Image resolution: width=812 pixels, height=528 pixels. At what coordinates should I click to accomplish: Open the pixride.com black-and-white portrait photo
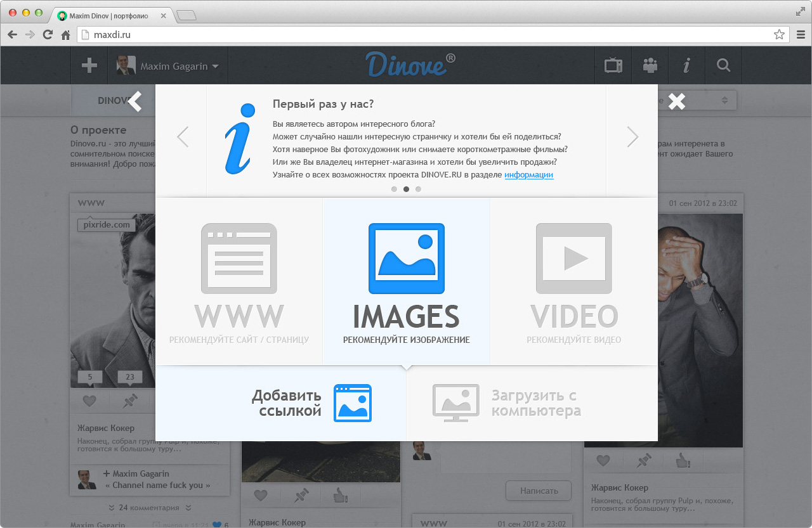point(112,300)
